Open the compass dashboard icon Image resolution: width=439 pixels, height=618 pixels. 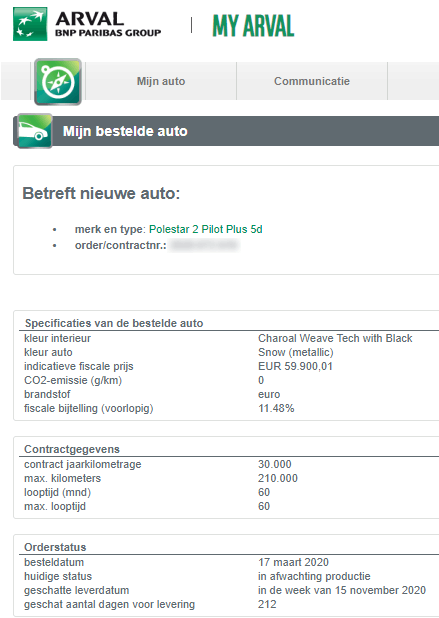click(x=58, y=82)
